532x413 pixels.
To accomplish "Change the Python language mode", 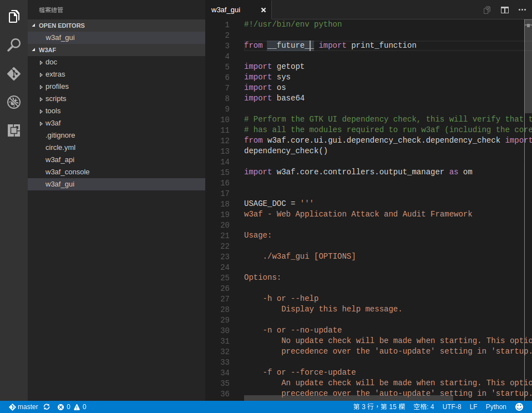I will (496, 407).
